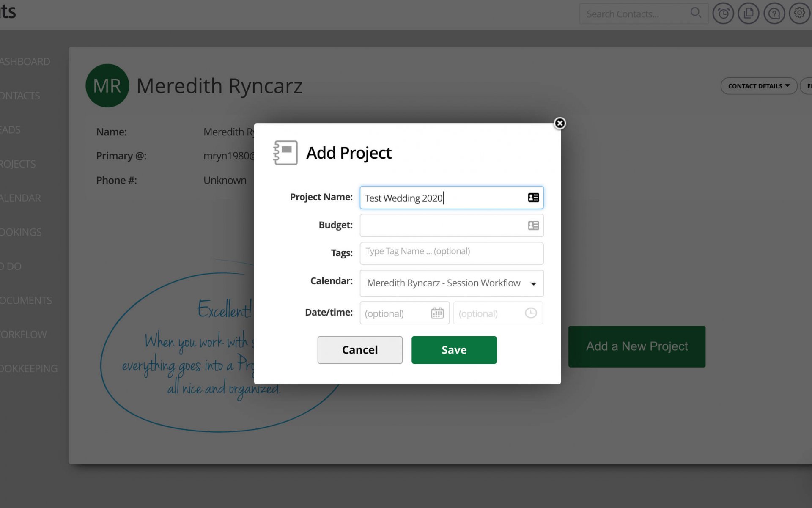The height and width of the screenshot is (508, 812).
Task: Click the search magnifier icon
Action: point(696,13)
